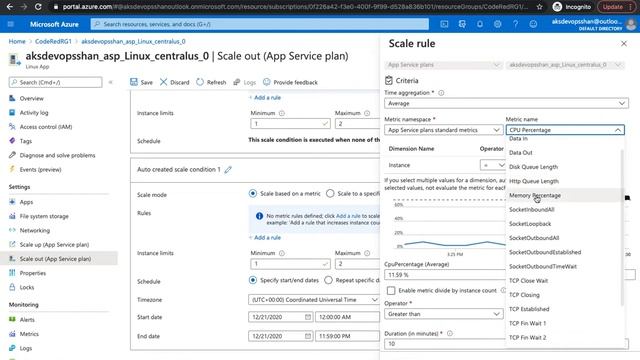Screen dimensions: 640x360
Task: Click the Chrome Update button
Action: click(613, 7)
